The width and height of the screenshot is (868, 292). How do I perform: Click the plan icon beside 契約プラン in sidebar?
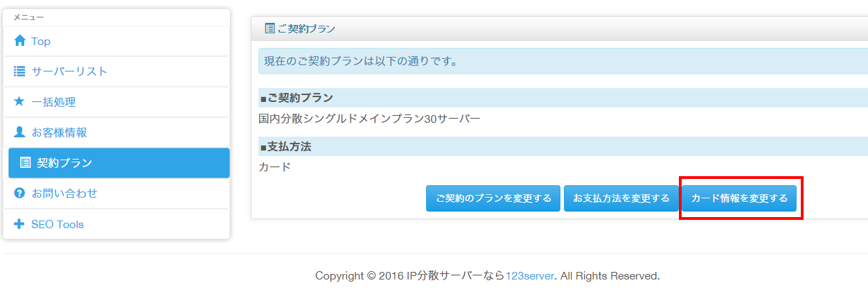tap(26, 163)
